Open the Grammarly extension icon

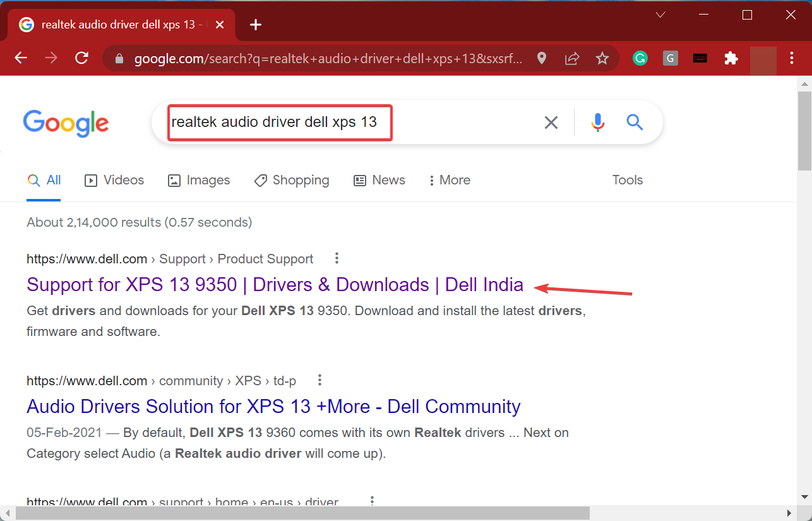tap(640, 58)
